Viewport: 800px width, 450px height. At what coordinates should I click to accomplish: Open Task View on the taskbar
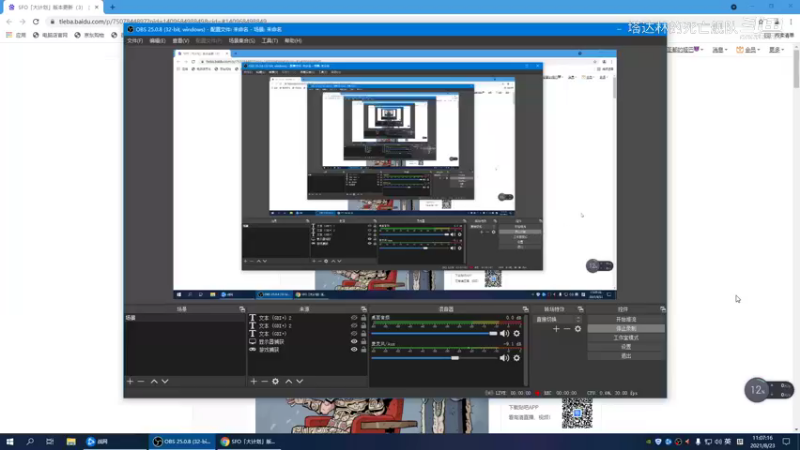tap(50, 441)
